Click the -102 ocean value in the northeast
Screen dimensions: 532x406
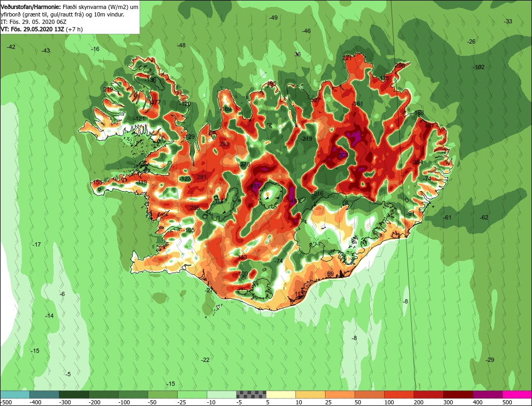(479, 67)
